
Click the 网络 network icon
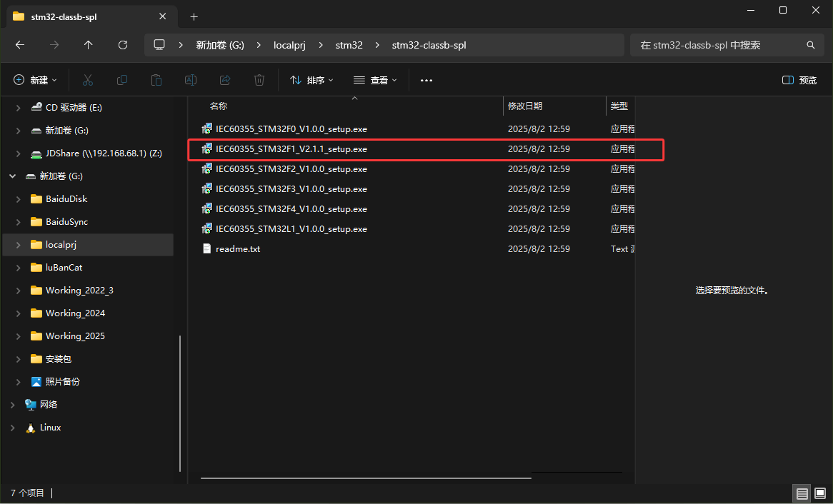[x=31, y=404]
